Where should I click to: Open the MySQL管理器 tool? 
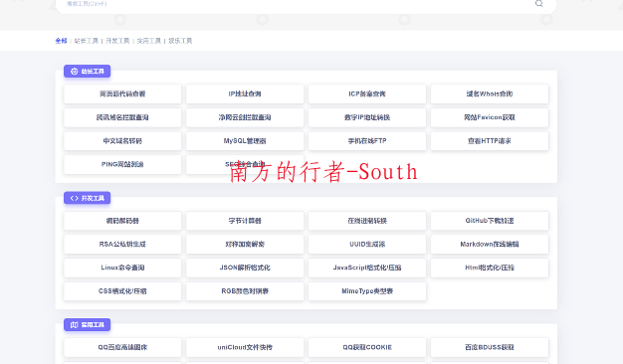tap(245, 140)
